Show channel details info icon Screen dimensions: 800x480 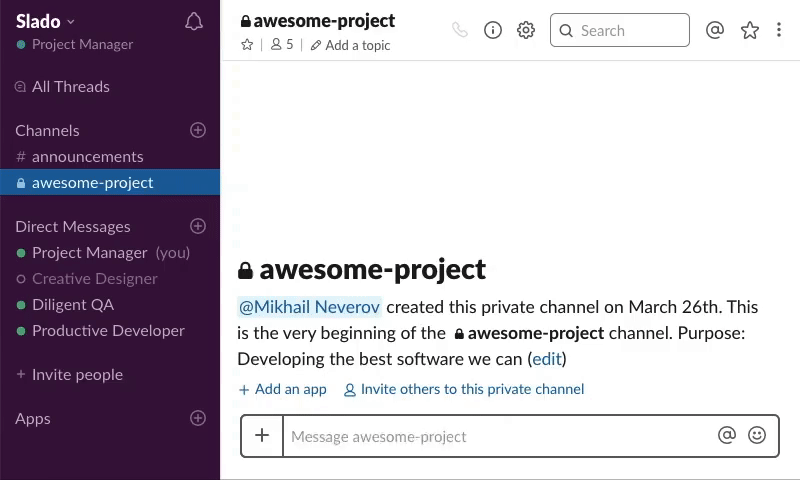[493, 30]
